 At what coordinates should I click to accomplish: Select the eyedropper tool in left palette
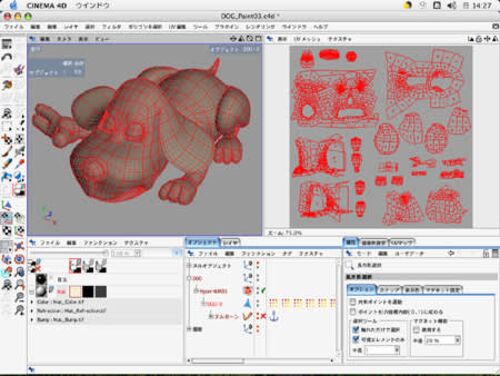coord(19,164)
